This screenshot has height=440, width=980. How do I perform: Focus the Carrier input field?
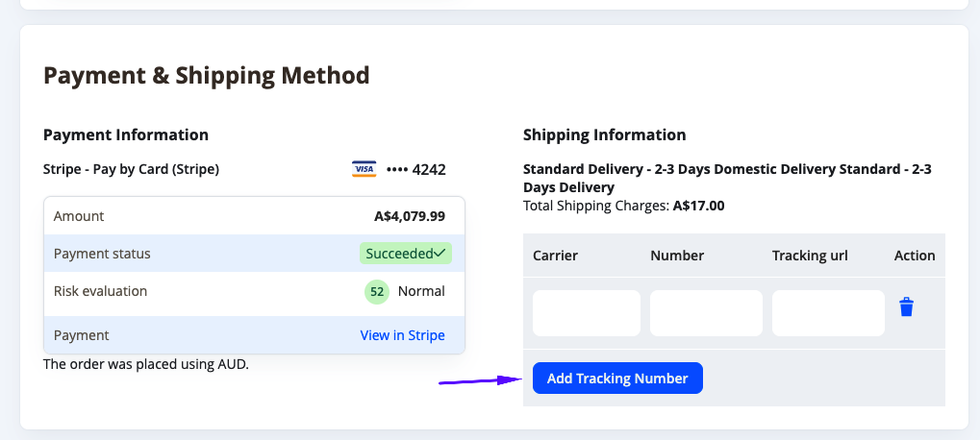[x=586, y=313]
